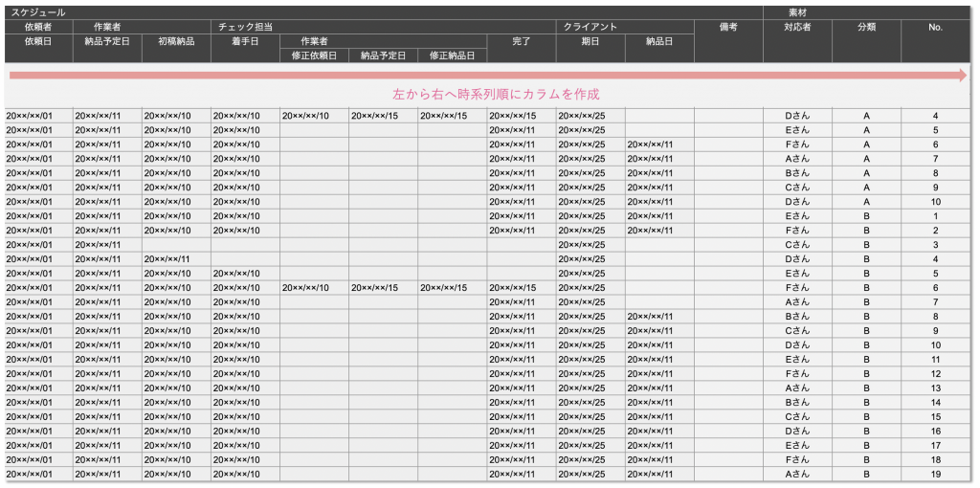Click the 対応者 column header
Image resolution: width=980 pixels, height=488 pixels.
(x=797, y=41)
